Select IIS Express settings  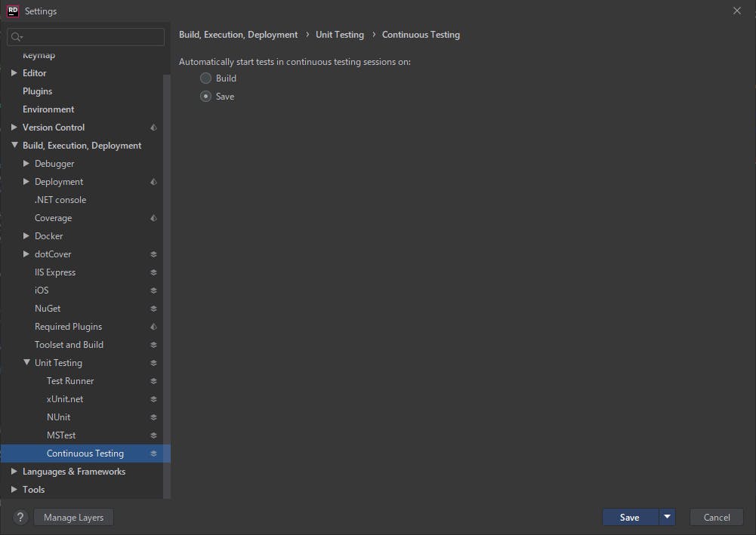(x=55, y=272)
